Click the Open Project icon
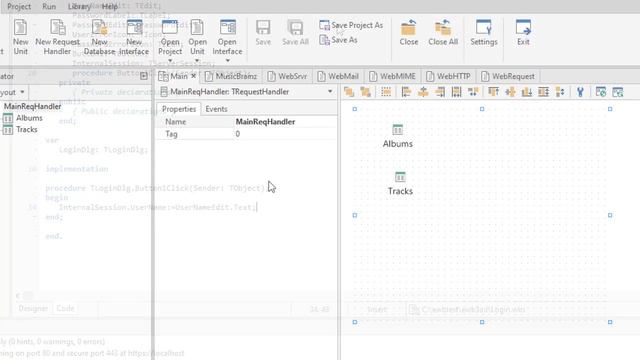Image resolution: width=640 pixels, height=360 pixels. [170, 27]
